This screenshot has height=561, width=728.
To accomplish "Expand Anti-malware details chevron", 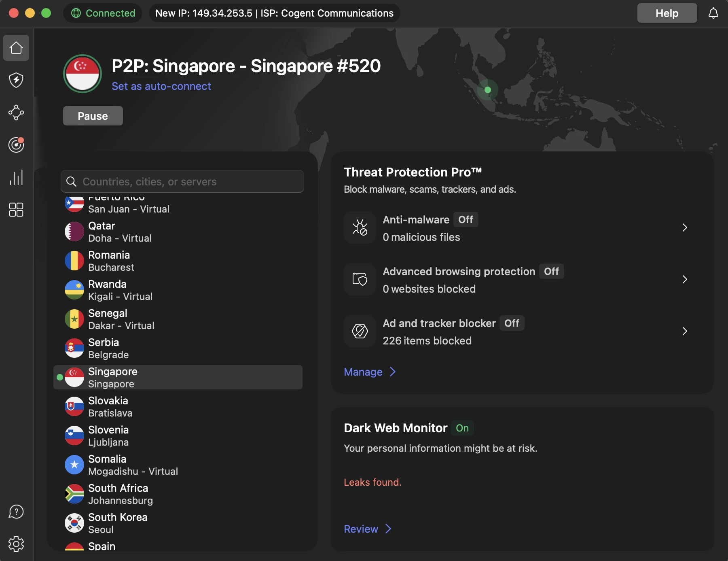I will coord(684,227).
